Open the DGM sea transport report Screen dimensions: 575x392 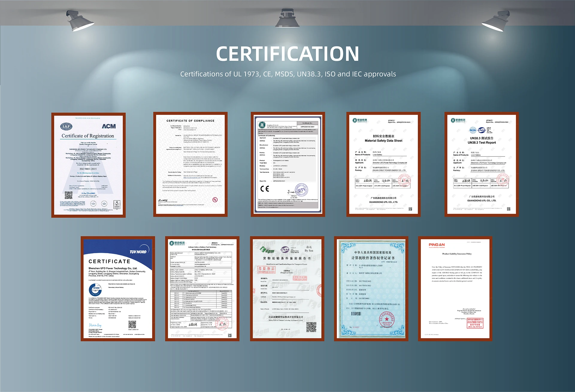tap(287, 289)
